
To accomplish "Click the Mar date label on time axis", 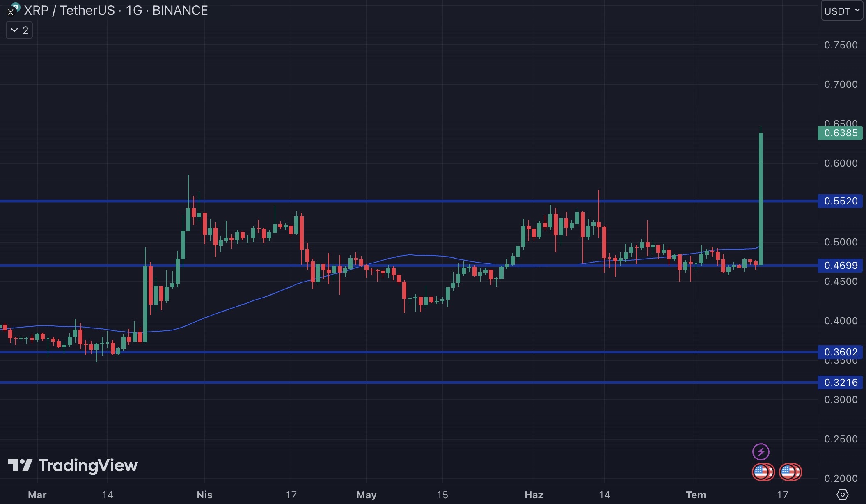I will [37, 495].
